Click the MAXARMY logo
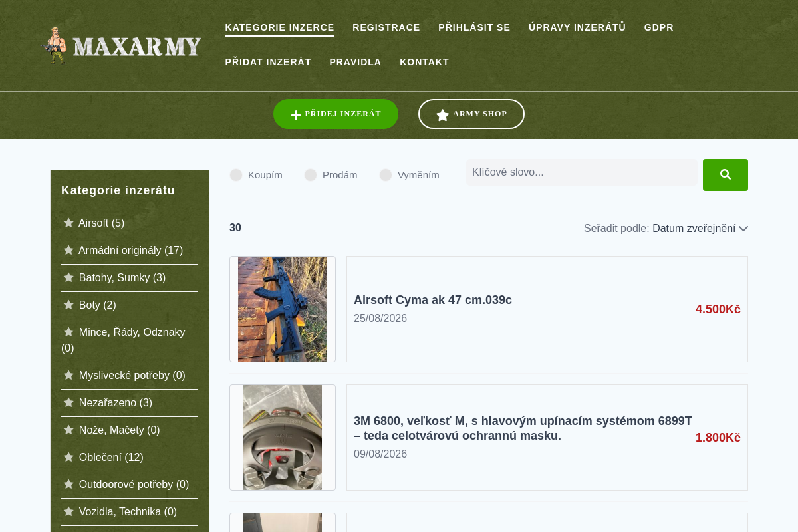 [121, 45]
